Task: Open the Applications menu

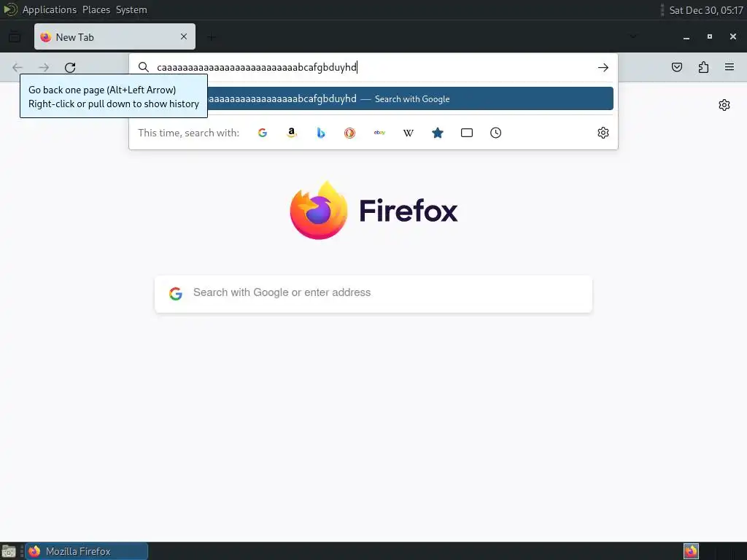Action: 49,9
